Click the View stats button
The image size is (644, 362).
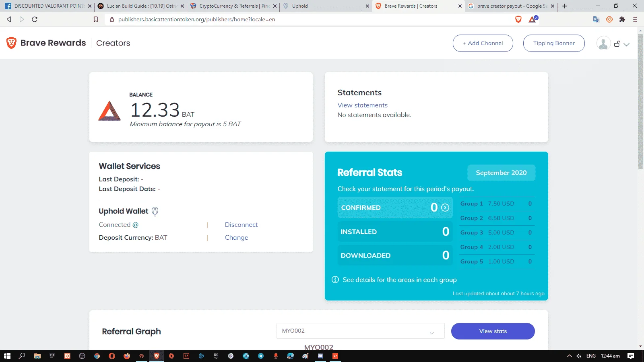click(493, 331)
